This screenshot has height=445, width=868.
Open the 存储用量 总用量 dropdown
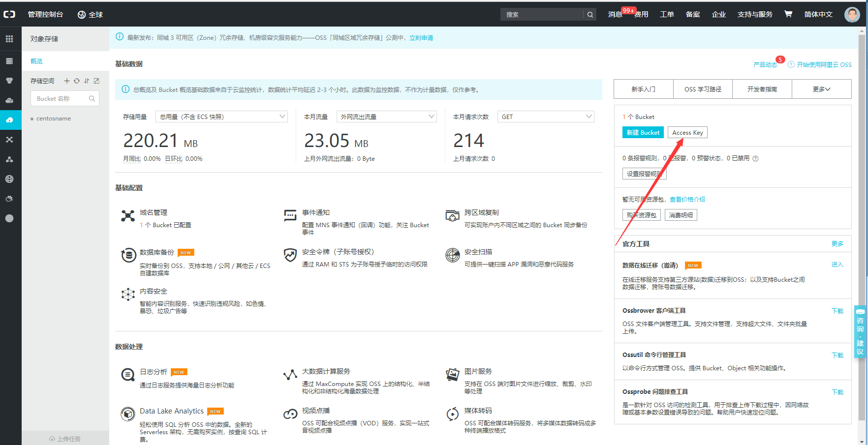[221, 117]
